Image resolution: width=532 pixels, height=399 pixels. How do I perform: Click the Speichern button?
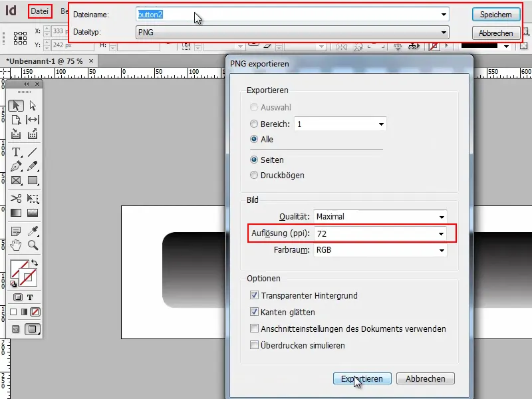495,15
